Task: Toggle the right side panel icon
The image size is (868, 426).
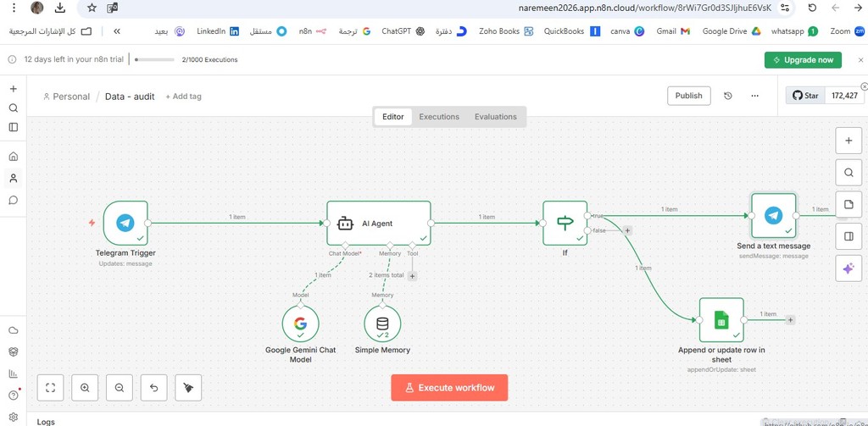Action: [849, 237]
